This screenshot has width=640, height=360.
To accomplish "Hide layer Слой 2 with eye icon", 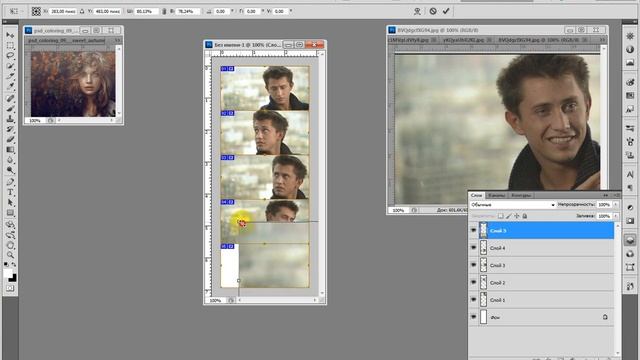I will click(473, 282).
